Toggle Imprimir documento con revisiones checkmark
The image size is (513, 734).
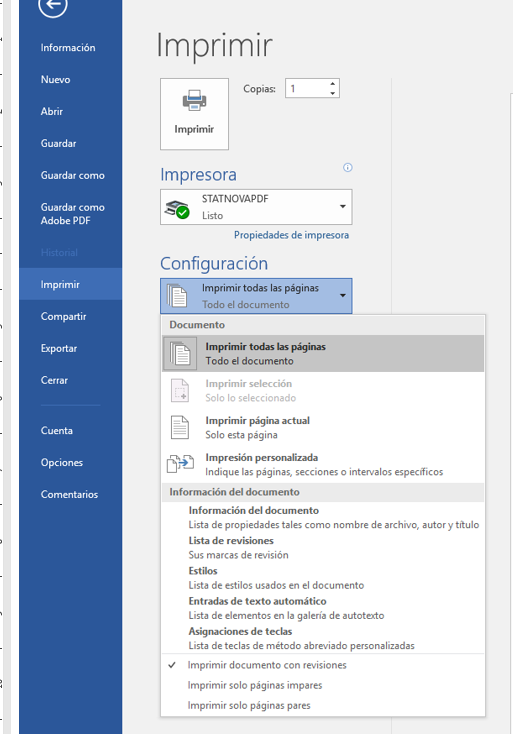coord(172,665)
